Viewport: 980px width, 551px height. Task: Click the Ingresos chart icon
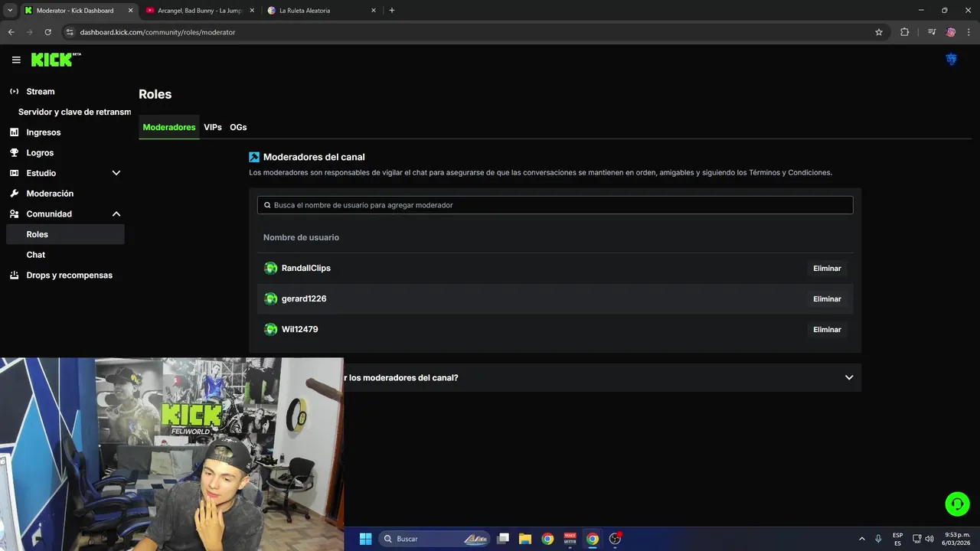(x=14, y=132)
